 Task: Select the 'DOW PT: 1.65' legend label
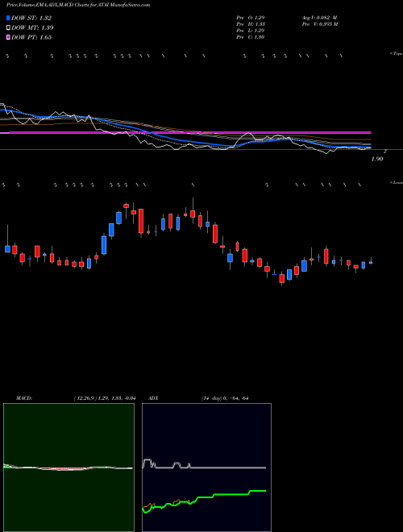coord(31,37)
